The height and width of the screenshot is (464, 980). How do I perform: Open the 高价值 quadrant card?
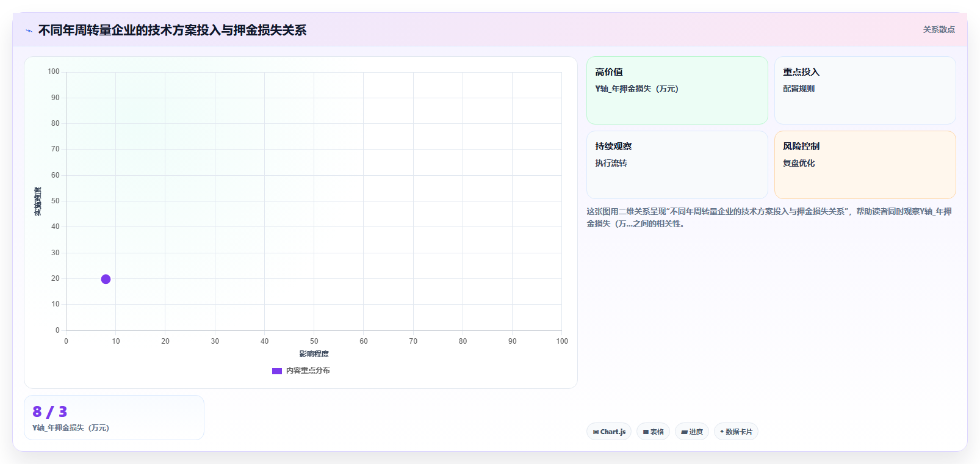tap(677, 90)
